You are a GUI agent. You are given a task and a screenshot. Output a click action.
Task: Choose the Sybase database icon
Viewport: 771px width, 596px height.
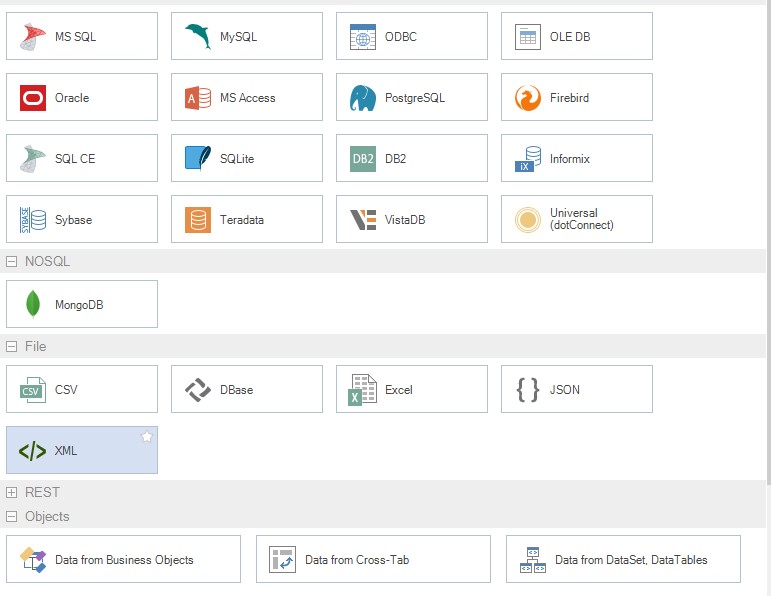coord(32,220)
